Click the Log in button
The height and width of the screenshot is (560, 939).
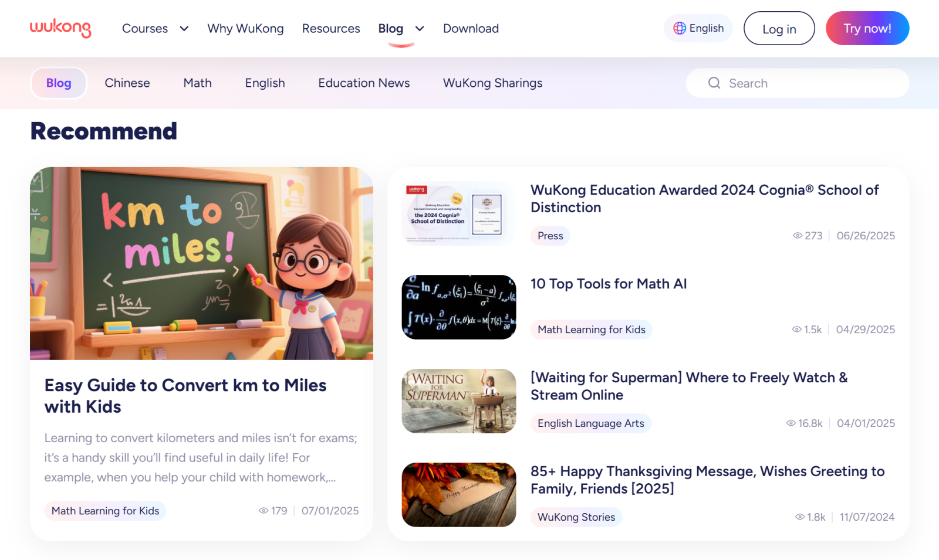pyautogui.click(x=779, y=28)
